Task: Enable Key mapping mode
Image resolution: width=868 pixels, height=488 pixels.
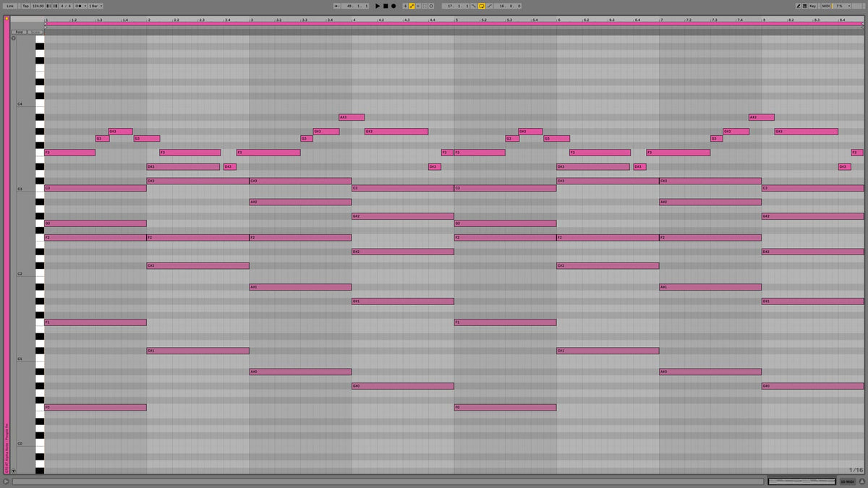Action: pos(812,6)
